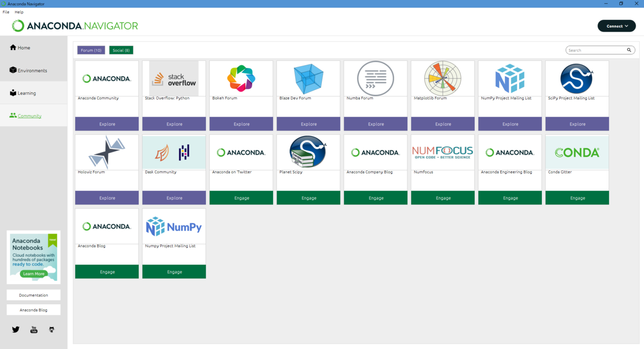This screenshot has width=644, height=349.
Task: Open the Anaconda Blog sidebar button
Action: 33,310
